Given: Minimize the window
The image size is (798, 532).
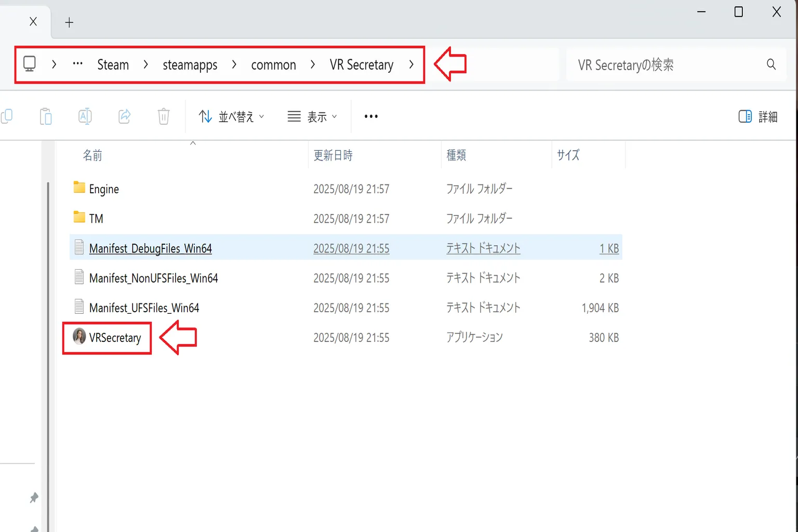Looking at the screenshot, I should coord(701,12).
